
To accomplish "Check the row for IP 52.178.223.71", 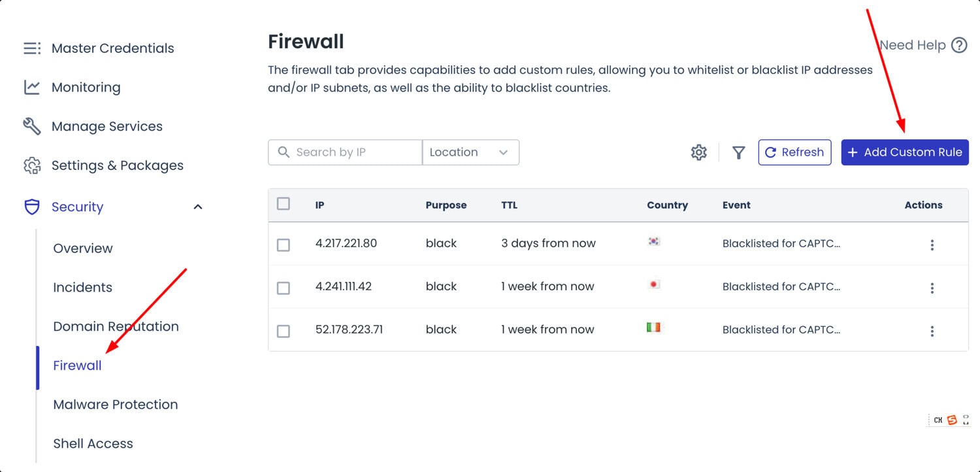I will point(284,331).
